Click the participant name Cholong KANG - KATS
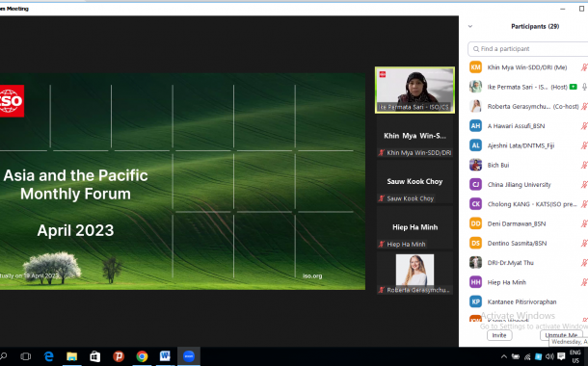588x366 pixels. click(532, 204)
